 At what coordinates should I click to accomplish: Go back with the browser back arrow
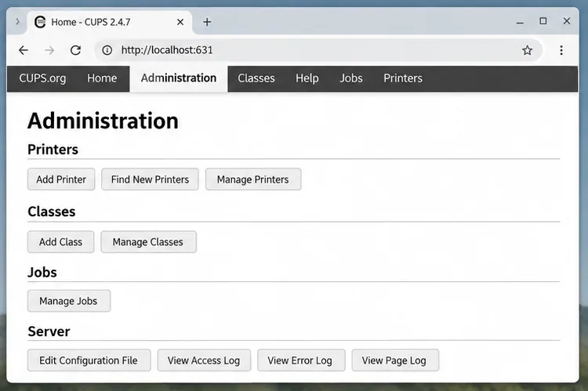click(x=24, y=50)
